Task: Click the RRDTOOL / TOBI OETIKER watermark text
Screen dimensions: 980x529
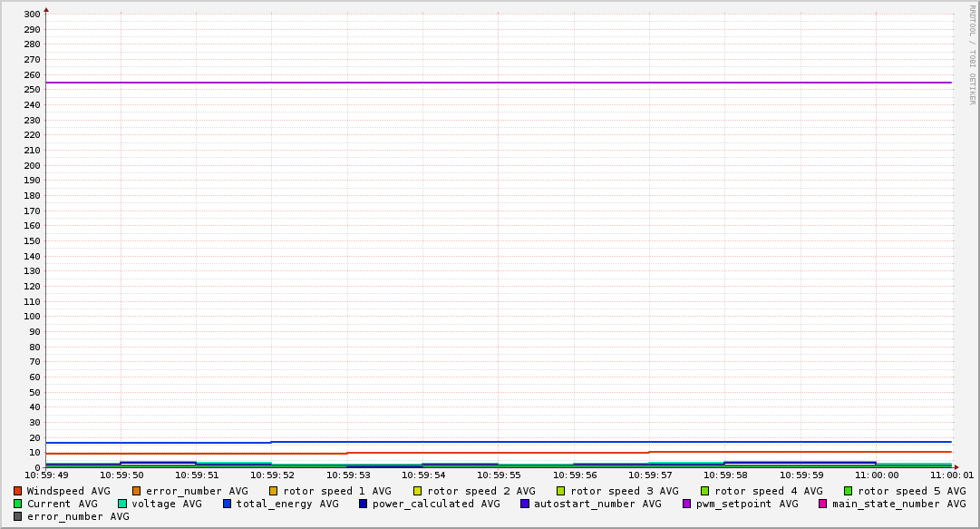Action: (972, 54)
